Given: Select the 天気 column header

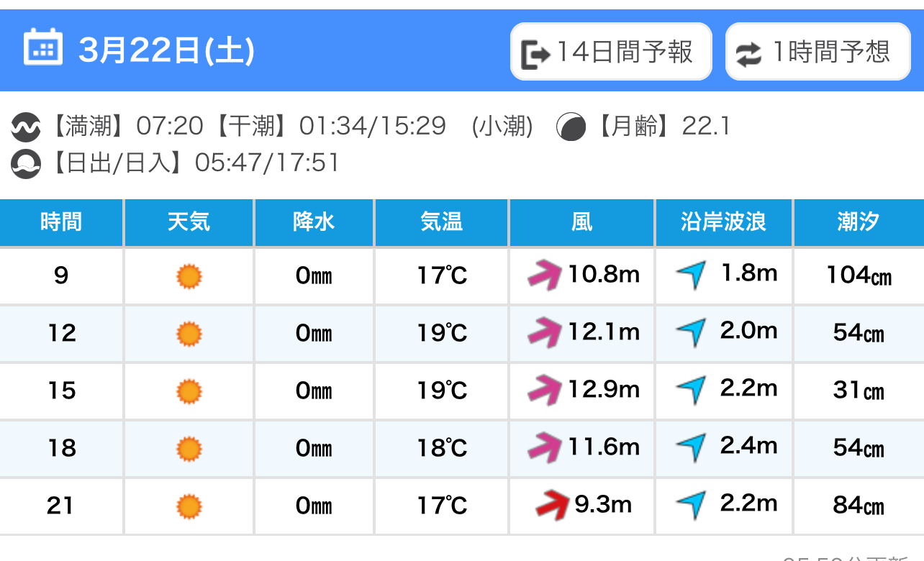Looking at the screenshot, I should [189, 222].
